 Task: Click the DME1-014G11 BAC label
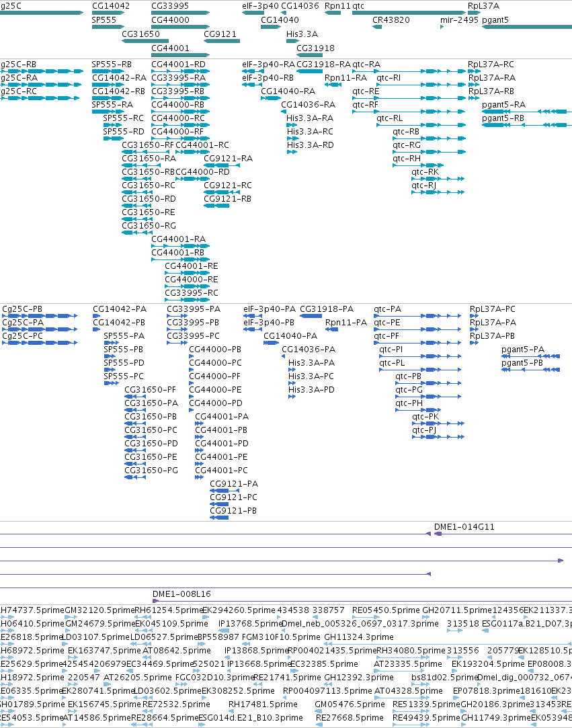(x=464, y=527)
